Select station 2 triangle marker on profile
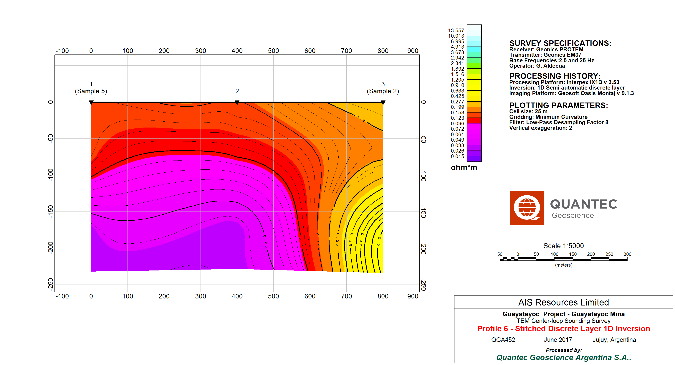This screenshot has width=675, height=365. click(237, 102)
